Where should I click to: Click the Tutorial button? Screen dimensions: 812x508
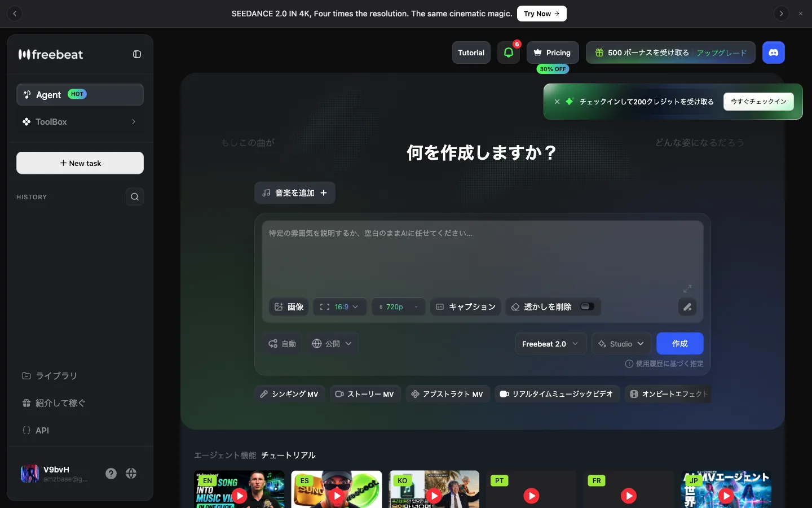pyautogui.click(x=471, y=52)
